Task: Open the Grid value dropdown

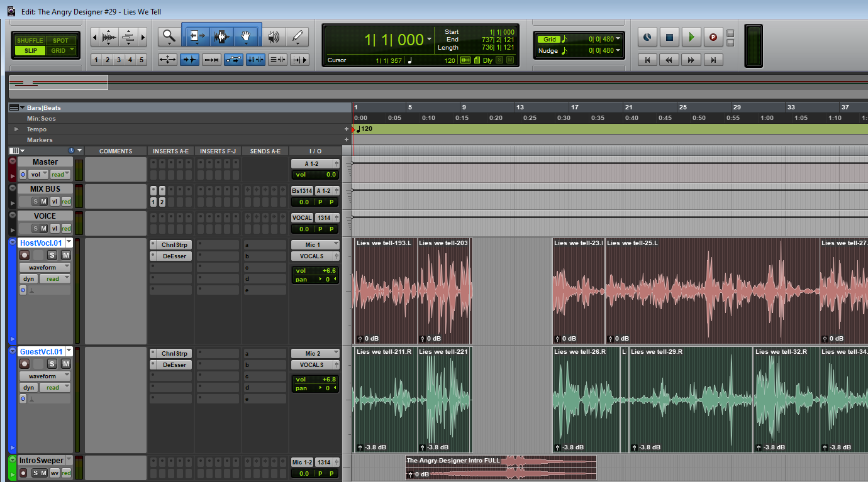Action: (618, 39)
